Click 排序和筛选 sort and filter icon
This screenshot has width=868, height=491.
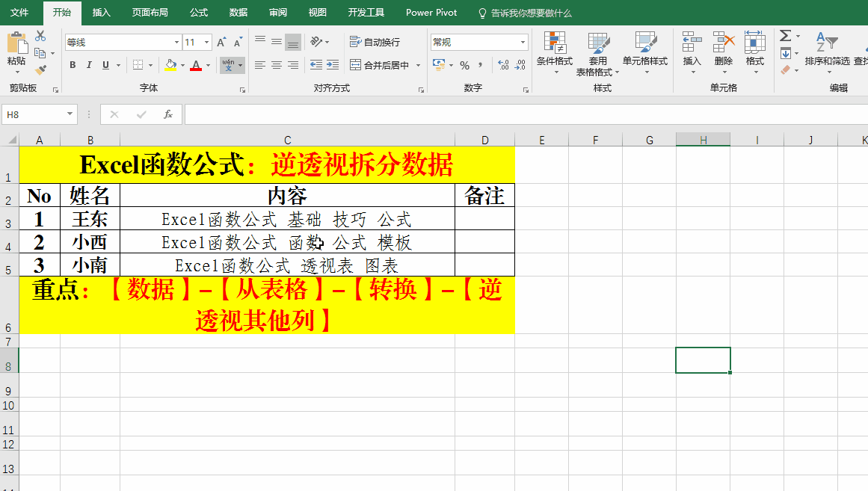point(827,51)
